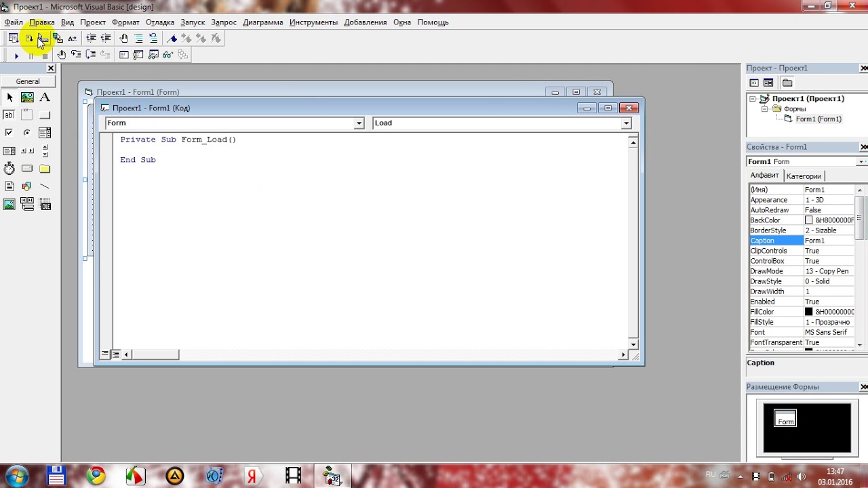This screenshot has width=868, height=488.
Task: Open the Load procedure dropdown
Action: pos(626,123)
